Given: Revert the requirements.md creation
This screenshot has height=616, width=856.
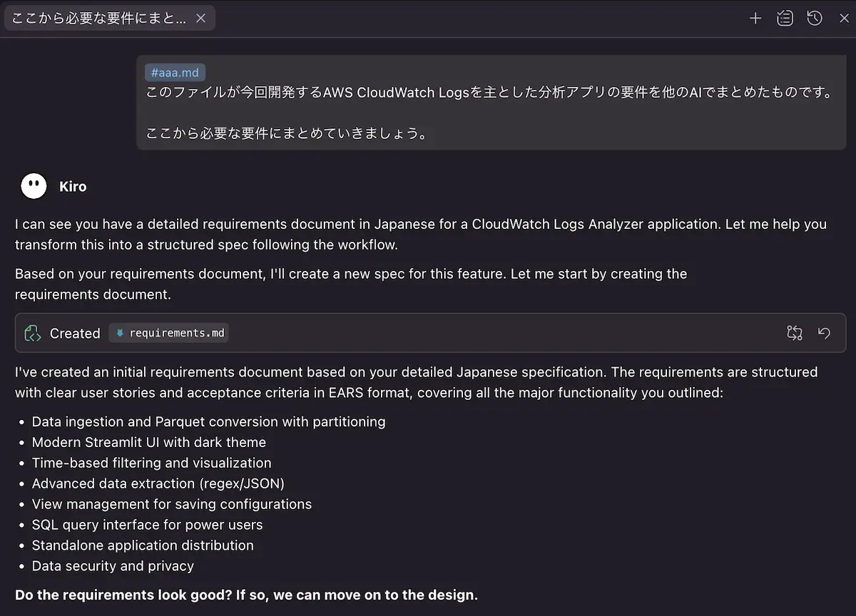Looking at the screenshot, I should [x=824, y=333].
